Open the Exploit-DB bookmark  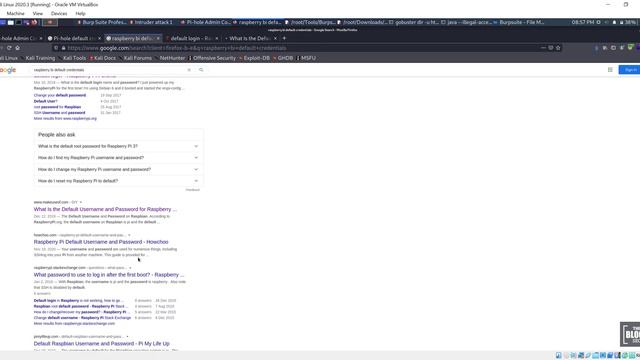pyautogui.click(x=255, y=58)
